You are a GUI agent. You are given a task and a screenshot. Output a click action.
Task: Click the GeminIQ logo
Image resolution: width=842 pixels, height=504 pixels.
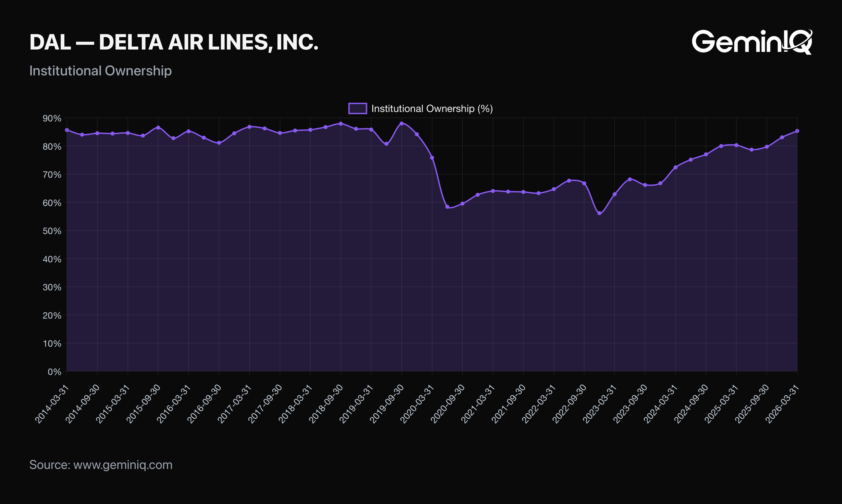(x=752, y=42)
